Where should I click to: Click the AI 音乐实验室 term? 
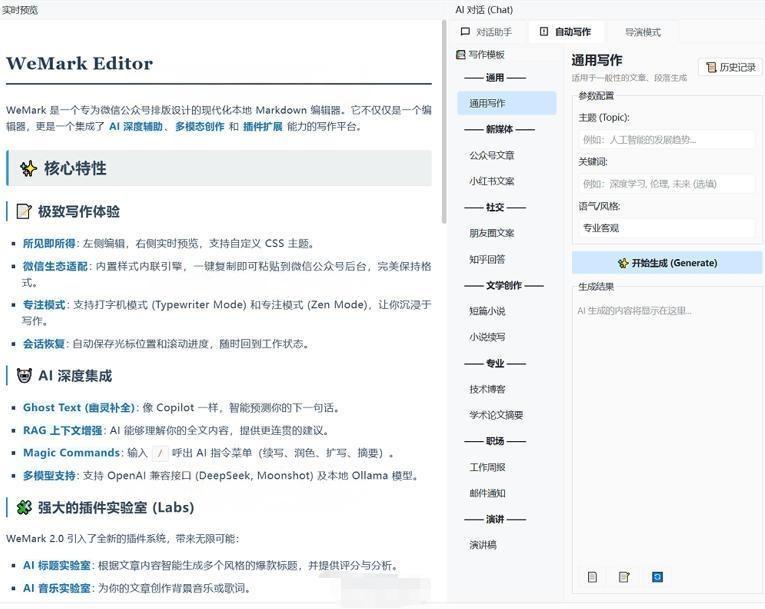pyautogui.click(x=57, y=589)
